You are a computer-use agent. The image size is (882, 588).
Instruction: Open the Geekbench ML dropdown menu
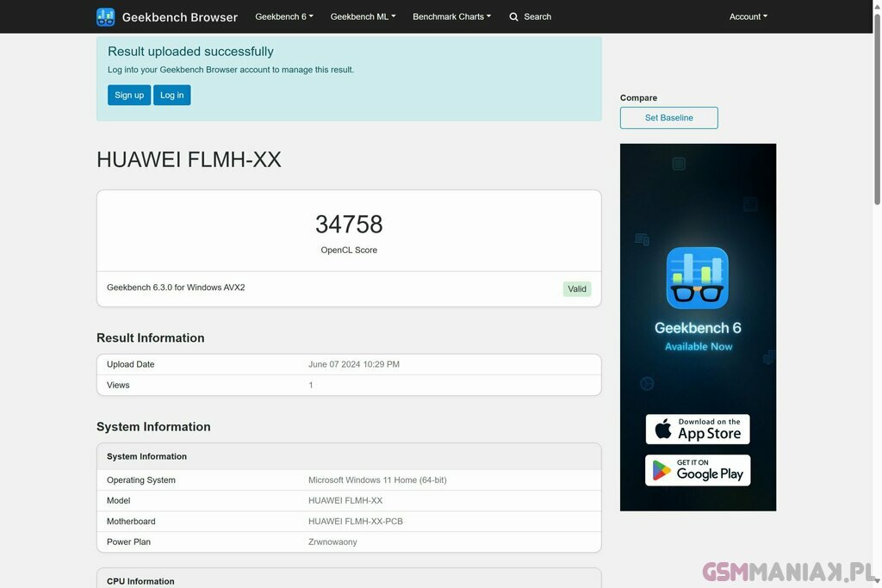point(363,17)
